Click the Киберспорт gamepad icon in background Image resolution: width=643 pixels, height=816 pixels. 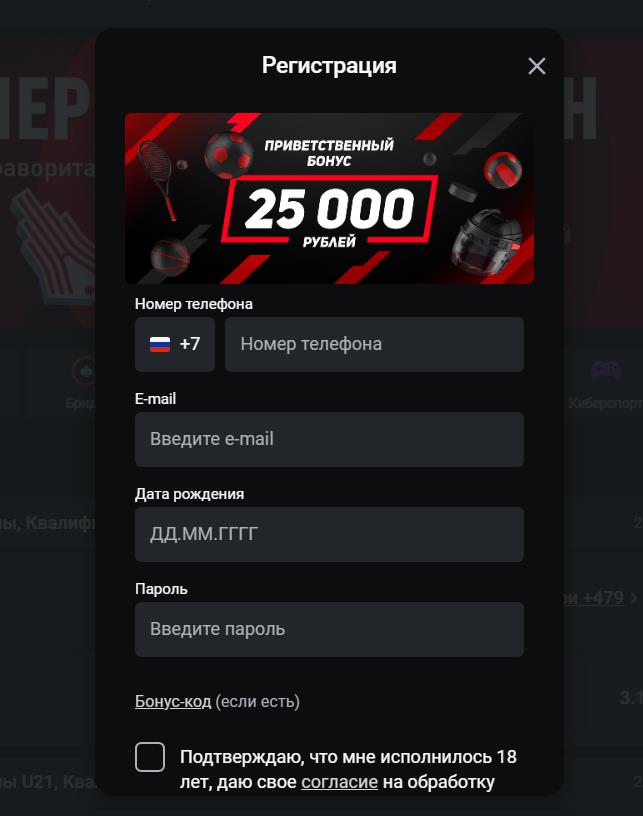click(605, 371)
